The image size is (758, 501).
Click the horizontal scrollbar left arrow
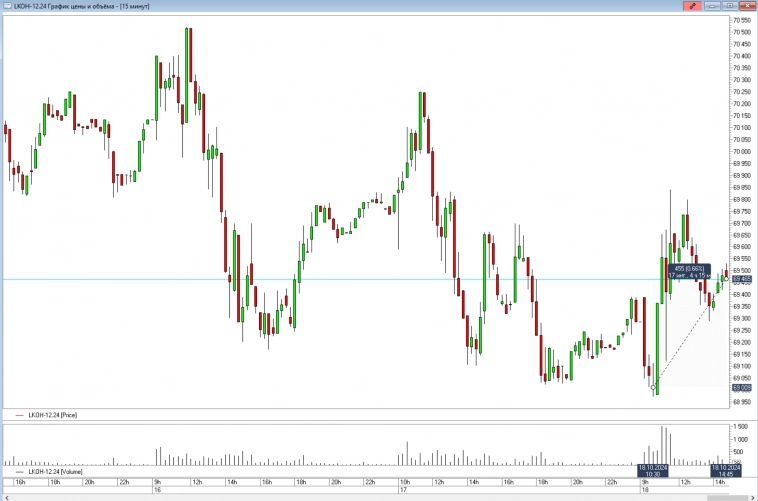pyautogui.click(x=7, y=498)
